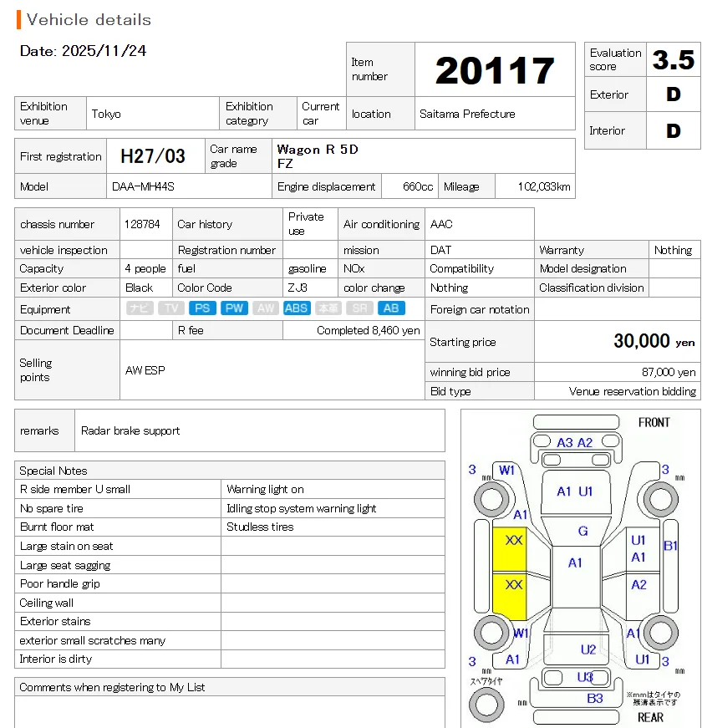Click the greyed-out 本革 leather badge

(328, 308)
